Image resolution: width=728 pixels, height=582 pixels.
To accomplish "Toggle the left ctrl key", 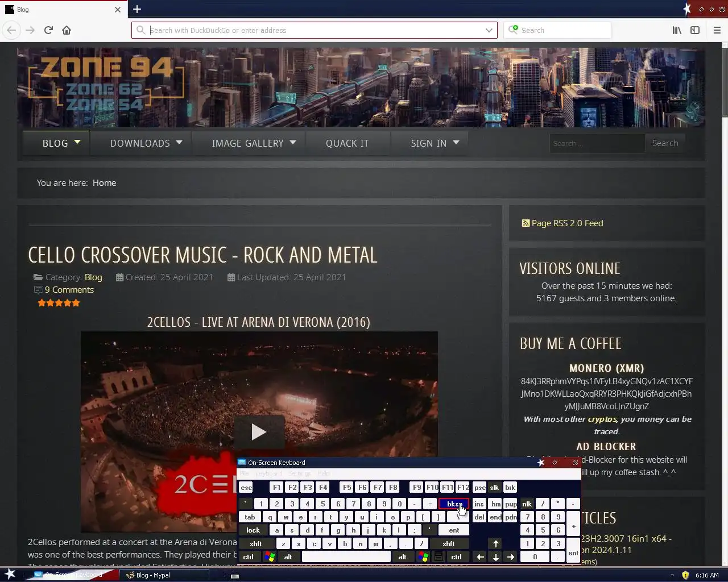I will [x=248, y=556].
